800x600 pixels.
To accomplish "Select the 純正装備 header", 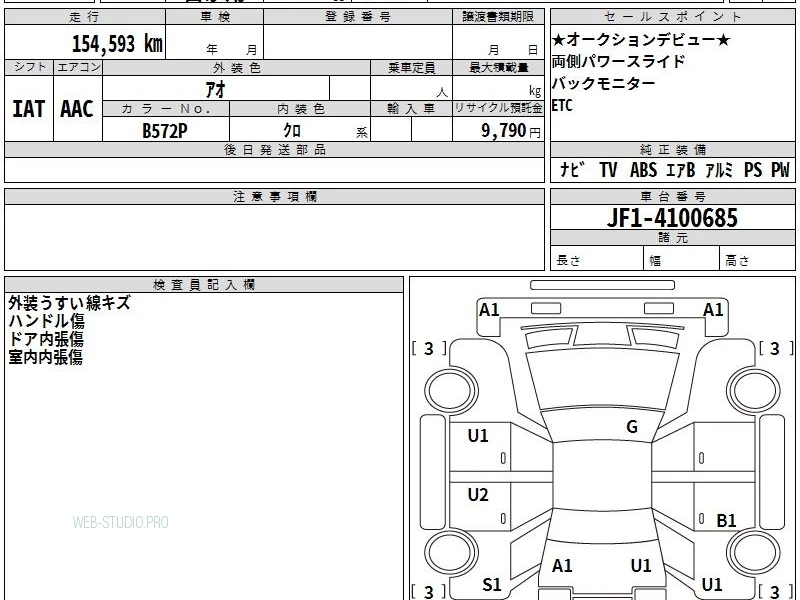I will pos(672,149).
